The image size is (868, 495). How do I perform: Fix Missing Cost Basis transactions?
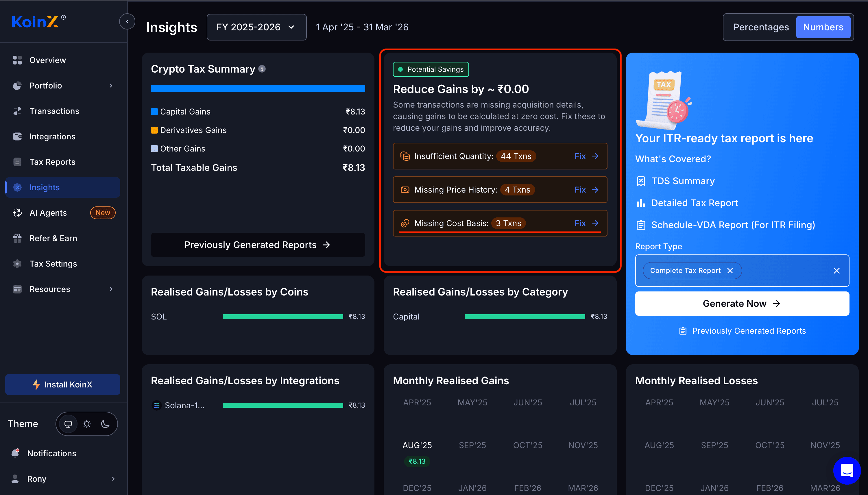click(x=586, y=223)
